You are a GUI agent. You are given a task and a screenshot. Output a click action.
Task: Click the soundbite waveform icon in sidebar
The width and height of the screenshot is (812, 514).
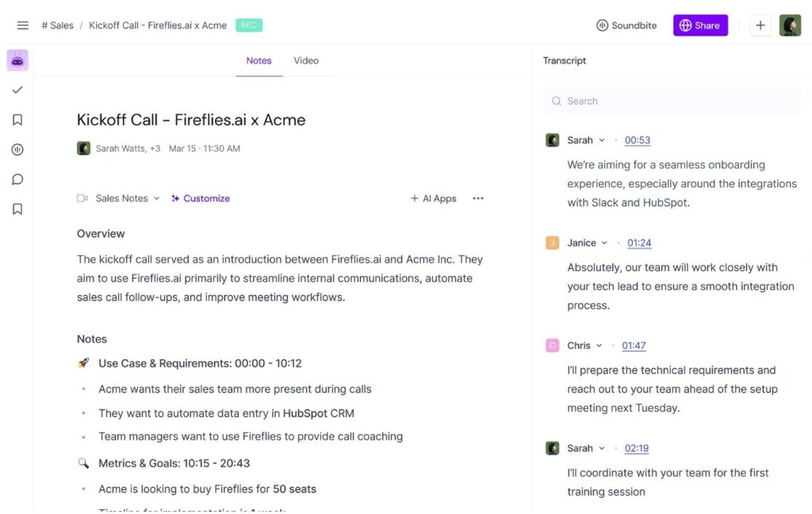click(x=17, y=150)
